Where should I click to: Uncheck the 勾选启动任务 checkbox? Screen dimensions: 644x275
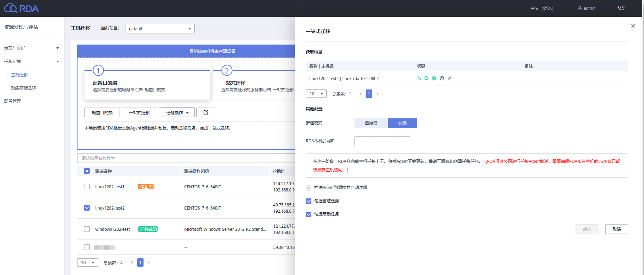[x=309, y=214]
